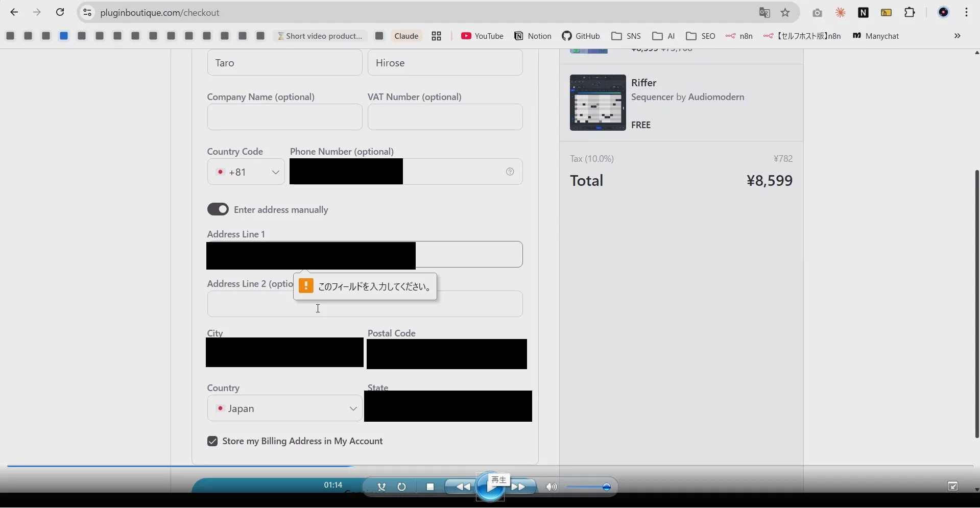This screenshot has height=508, width=980.
Task: Open the browser extensions puzzle icon
Action: [910, 12]
